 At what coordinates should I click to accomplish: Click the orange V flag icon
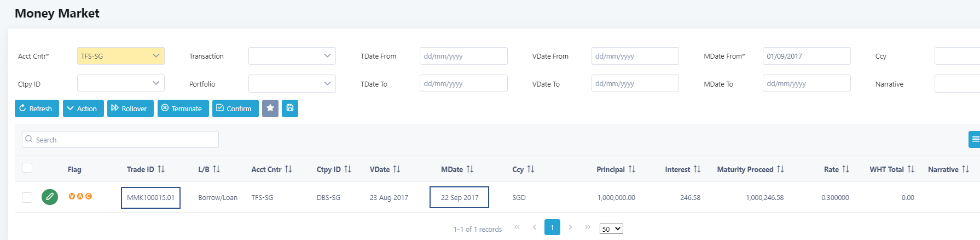click(72, 196)
